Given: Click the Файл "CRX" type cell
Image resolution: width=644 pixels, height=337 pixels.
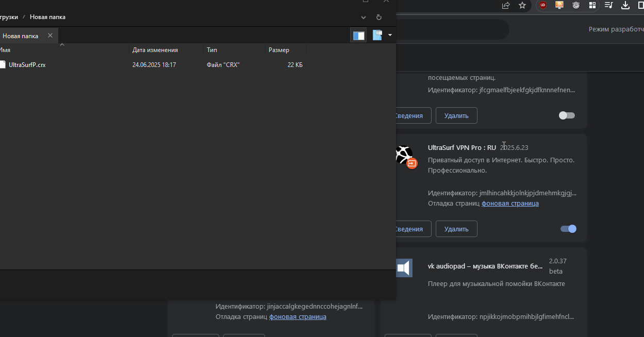Looking at the screenshot, I should 223,65.
